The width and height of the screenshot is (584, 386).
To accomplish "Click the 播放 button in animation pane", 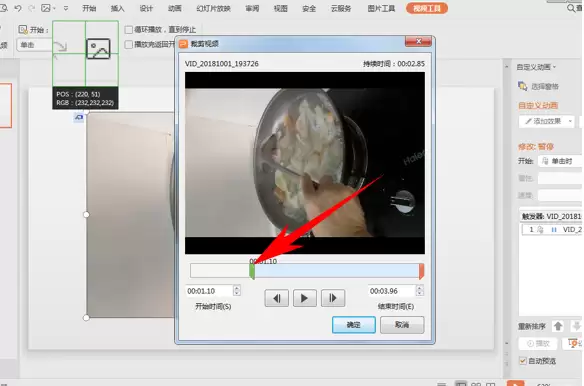I will tap(538, 344).
